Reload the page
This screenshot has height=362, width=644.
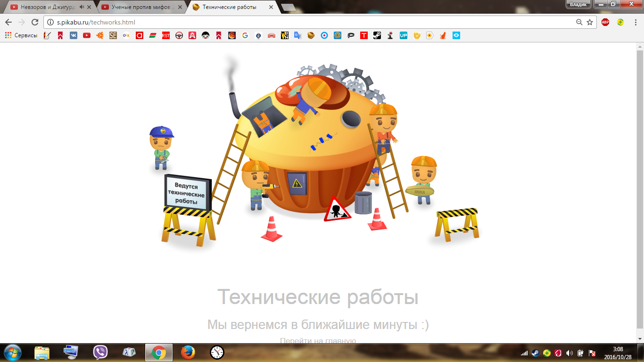(x=34, y=22)
